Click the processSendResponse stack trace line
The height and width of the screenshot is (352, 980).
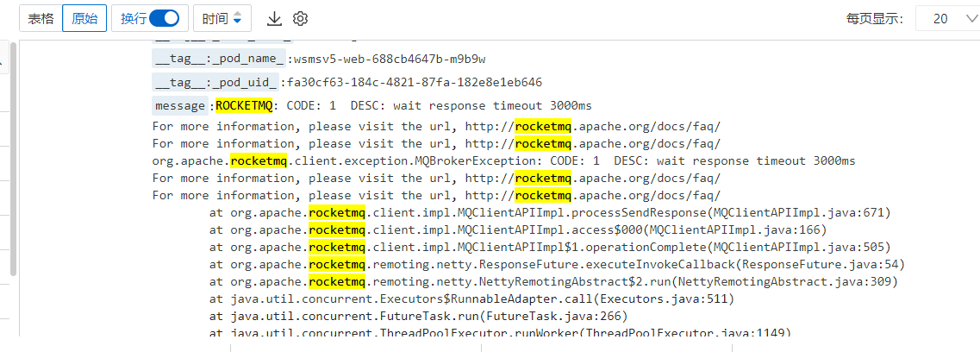pos(550,212)
